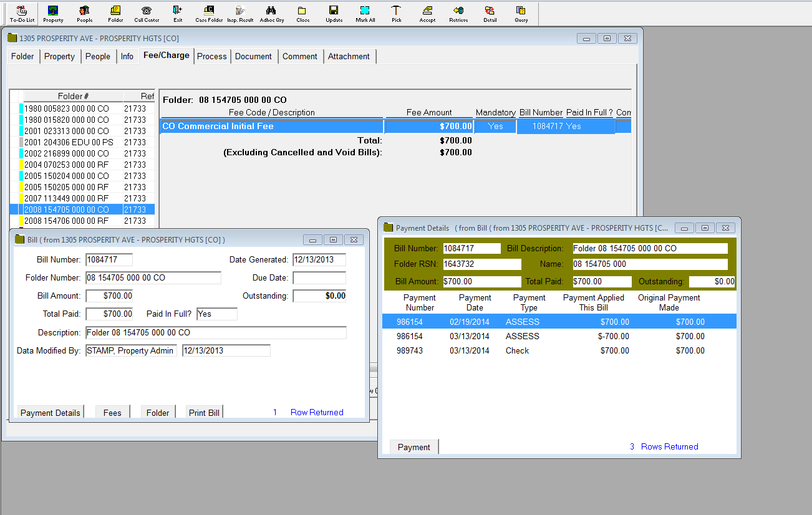Select the Pick tool icon
Viewport: 812px width, 515px height.
click(x=396, y=13)
